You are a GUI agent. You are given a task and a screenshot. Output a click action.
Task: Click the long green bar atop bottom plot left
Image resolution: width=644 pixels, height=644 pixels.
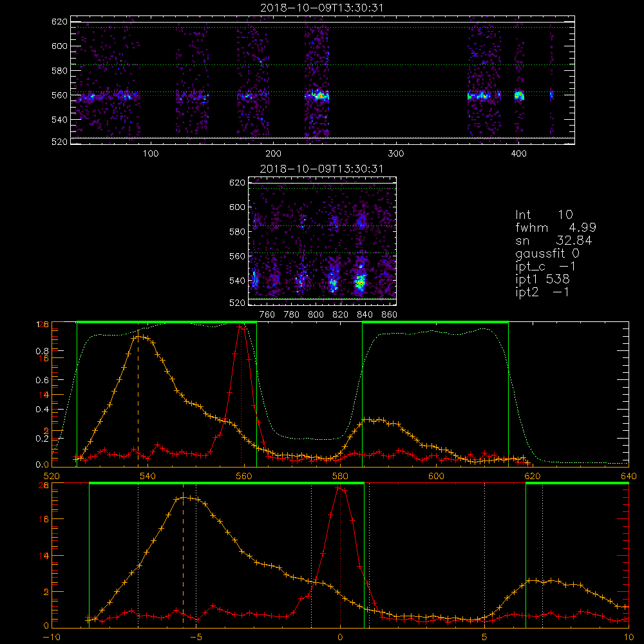pyautogui.click(x=226, y=483)
